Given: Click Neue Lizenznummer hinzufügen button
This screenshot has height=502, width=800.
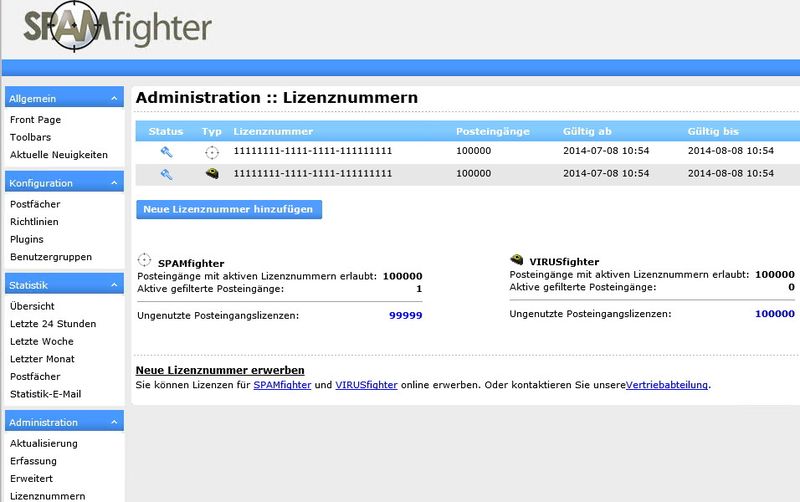Looking at the screenshot, I should click(229, 209).
